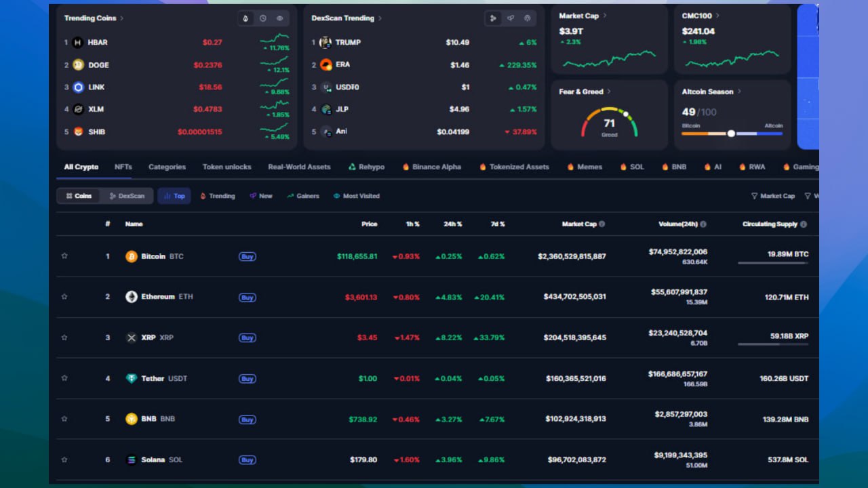This screenshot has height=488, width=868.
Task: Add BNB to watchlist with star
Action: 64,419
